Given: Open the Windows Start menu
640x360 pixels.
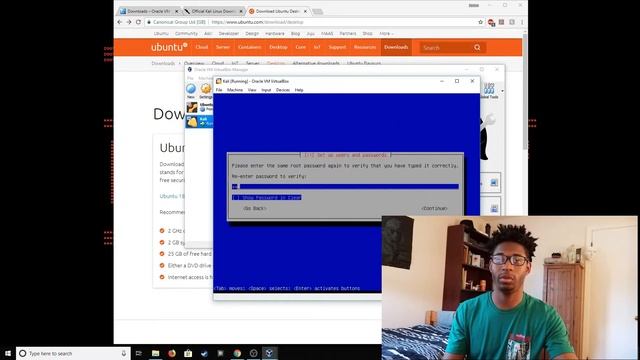Looking at the screenshot, I should point(8,353).
